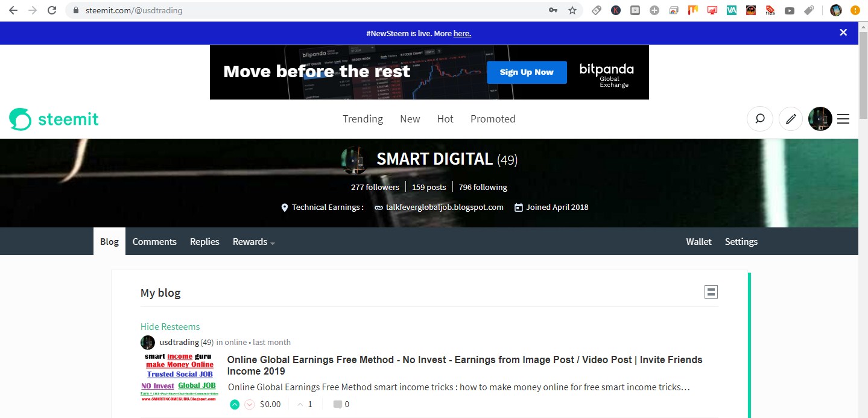Expand the Rewards dropdown
868x418 pixels.
(x=253, y=241)
